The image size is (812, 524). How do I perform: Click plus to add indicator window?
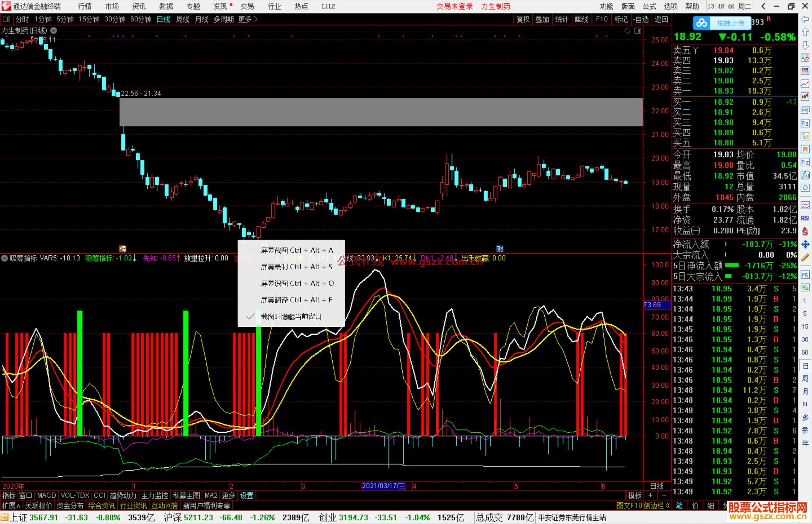pyautogui.click(x=650, y=495)
